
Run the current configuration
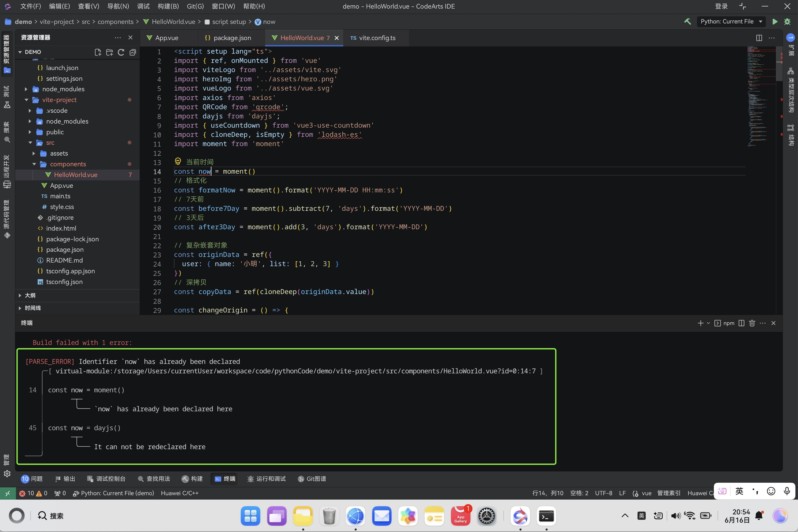pos(775,21)
